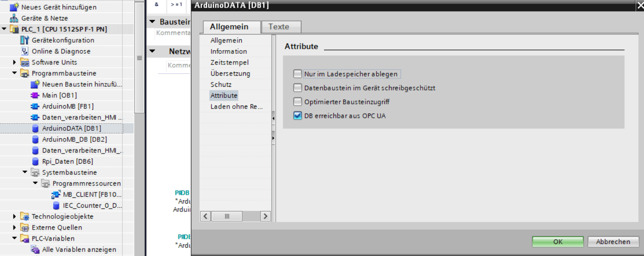This screenshot has height=256, width=644.
Task: Collapse the Programmbausteine folder
Action: tap(14, 73)
